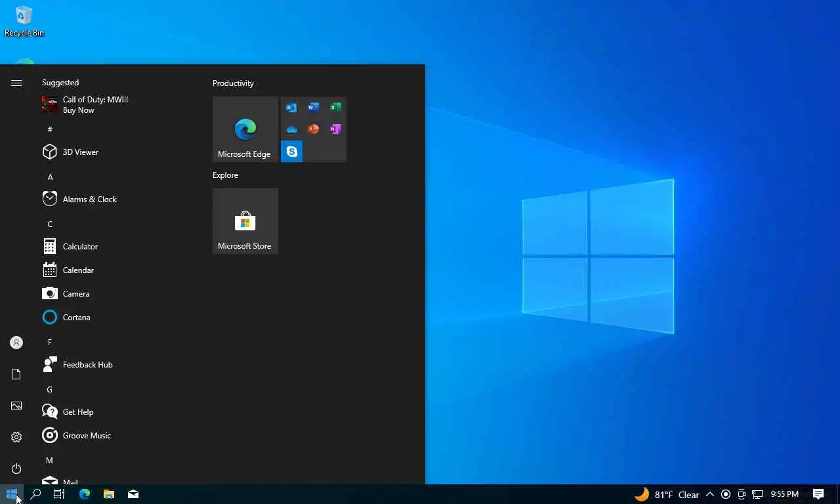This screenshot has height=504, width=840.
Task: Open the Microsoft Store tile
Action: click(245, 221)
